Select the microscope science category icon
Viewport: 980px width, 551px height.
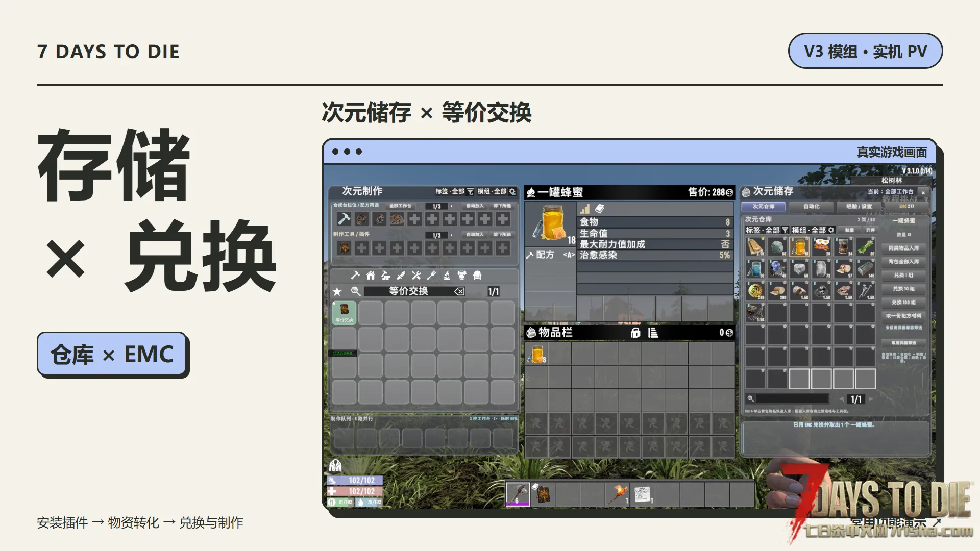click(x=447, y=275)
